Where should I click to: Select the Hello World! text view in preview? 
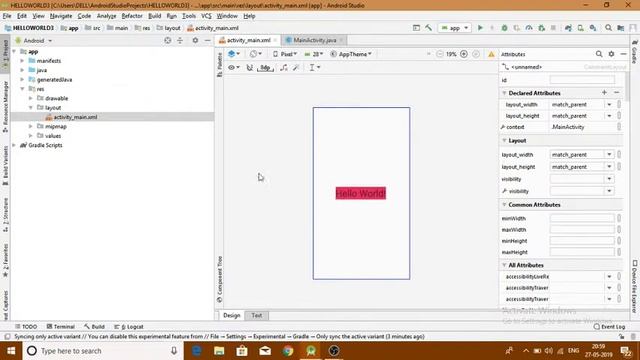coord(360,193)
